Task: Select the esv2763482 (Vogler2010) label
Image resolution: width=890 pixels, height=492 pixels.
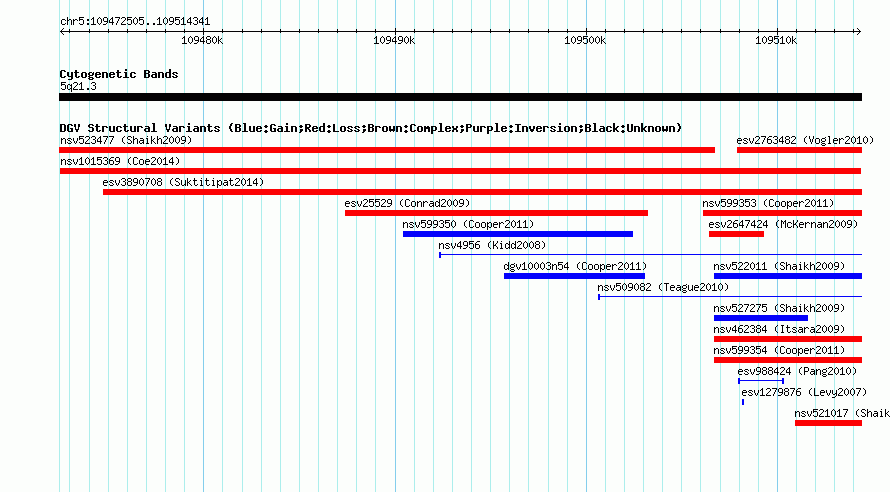Action: click(805, 140)
